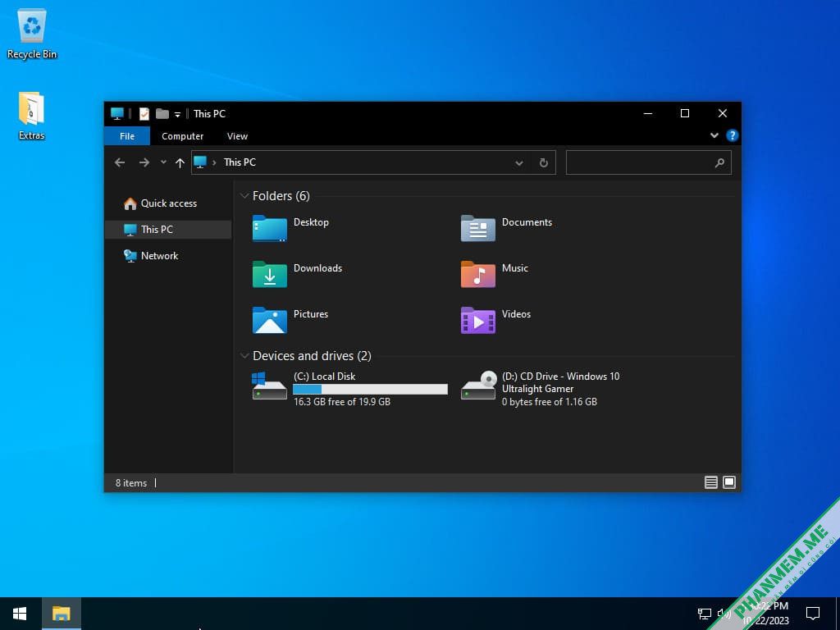Go forward using the Forward arrow

pos(144,162)
